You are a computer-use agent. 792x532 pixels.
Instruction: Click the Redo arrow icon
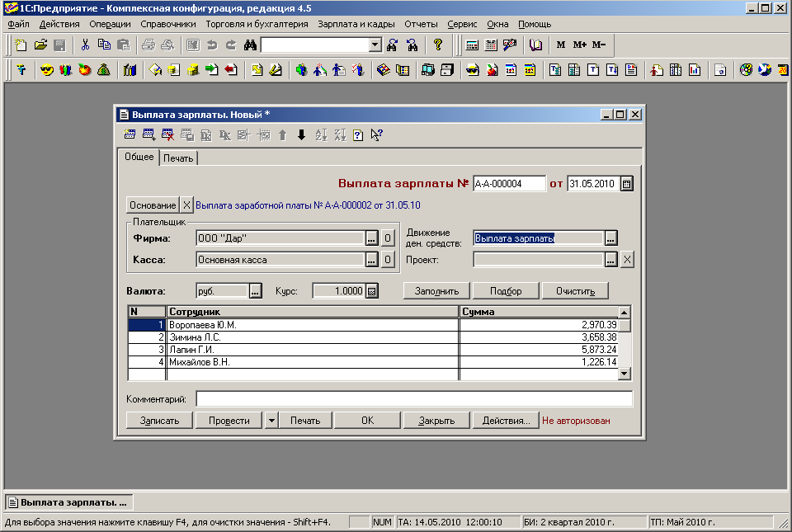click(x=231, y=45)
